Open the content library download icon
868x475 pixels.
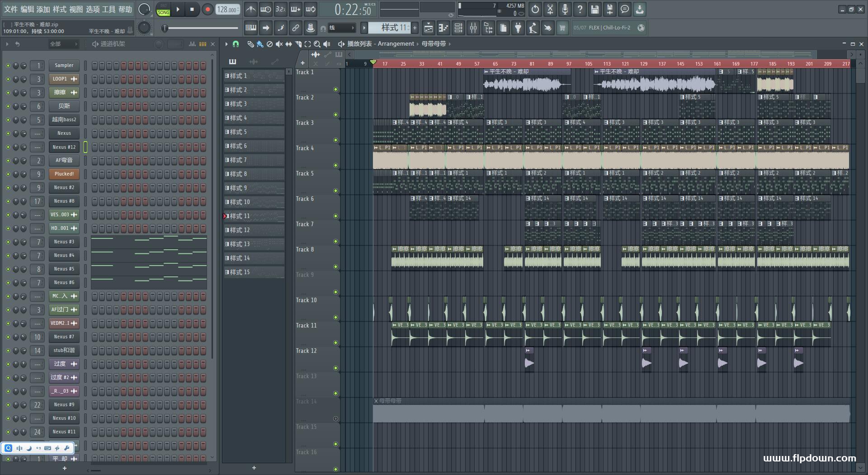640,9
